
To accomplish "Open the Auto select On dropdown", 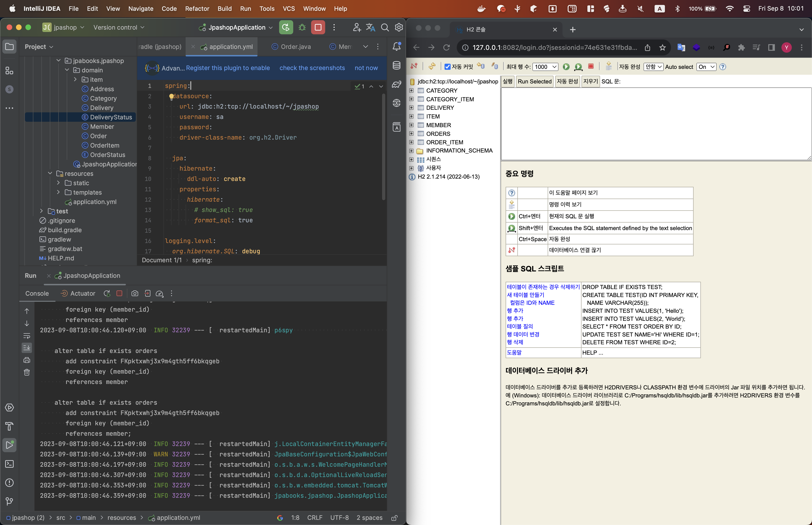I will pyautogui.click(x=706, y=67).
